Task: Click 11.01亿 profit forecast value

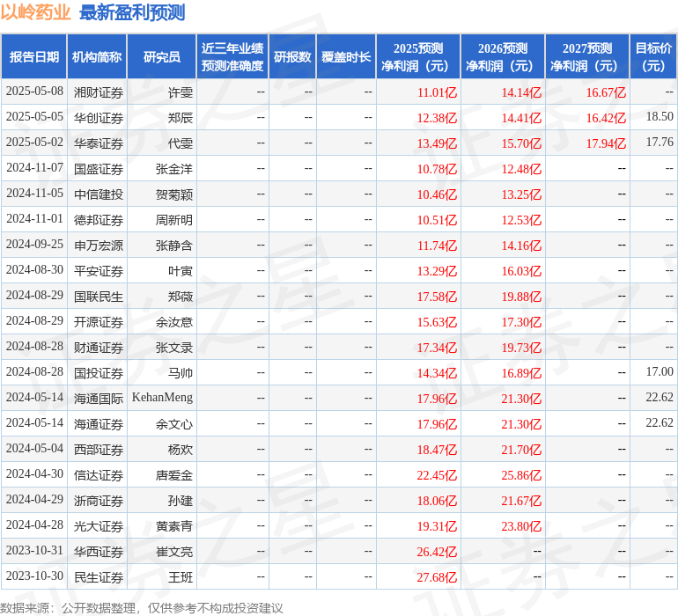Action: point(437,92)
